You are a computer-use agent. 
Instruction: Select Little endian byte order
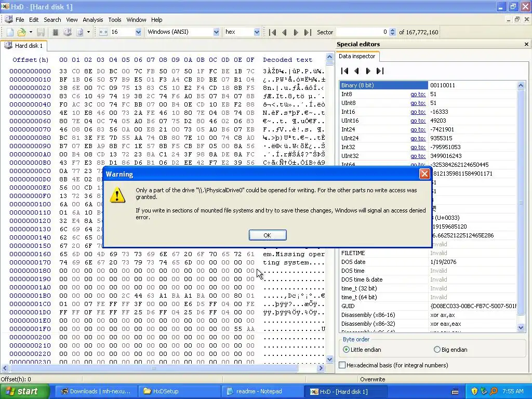362,350
